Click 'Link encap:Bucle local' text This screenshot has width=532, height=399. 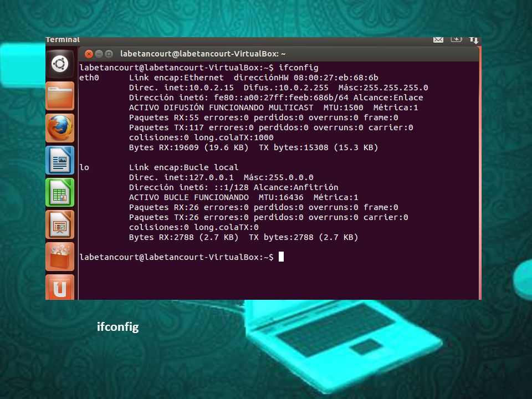(183, 167)
